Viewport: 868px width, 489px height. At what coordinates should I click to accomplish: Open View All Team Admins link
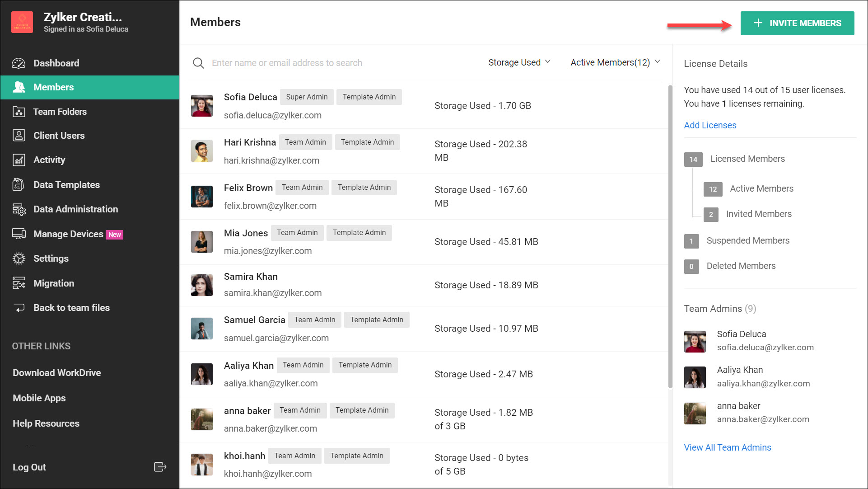pos(727,447)
